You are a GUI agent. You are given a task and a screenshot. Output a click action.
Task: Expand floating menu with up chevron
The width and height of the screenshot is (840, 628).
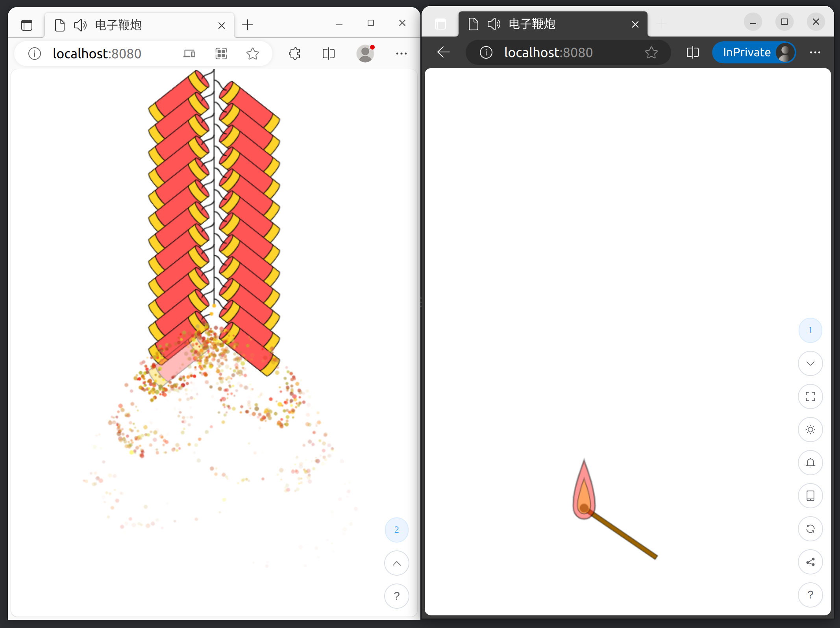[x=396, y=563]
